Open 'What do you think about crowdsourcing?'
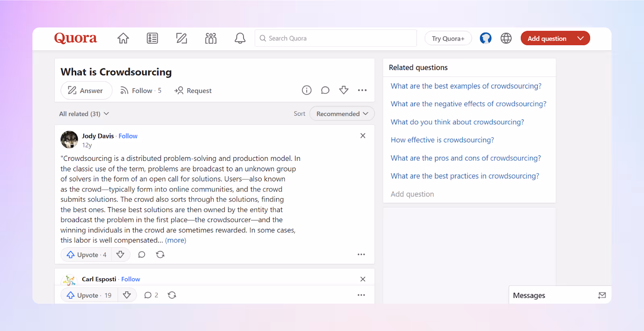 coord(457,122)
